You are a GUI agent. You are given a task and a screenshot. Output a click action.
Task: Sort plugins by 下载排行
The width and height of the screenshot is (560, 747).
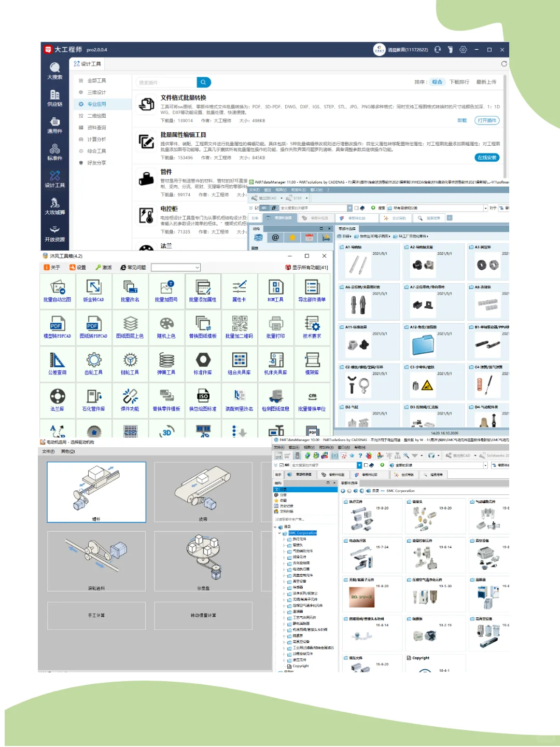459,82
